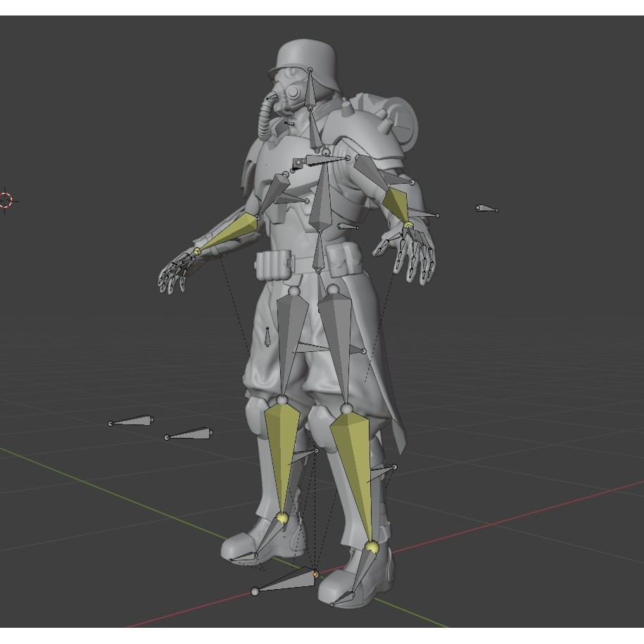
Task: Select the lower spine bone above the belt
Action: click(319, 251)
